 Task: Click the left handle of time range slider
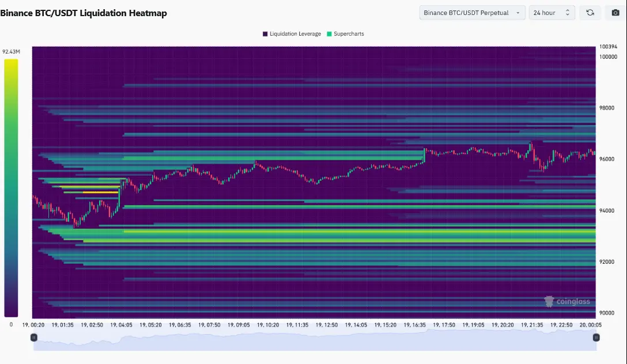pyautogui.click(x=34, y=338)
